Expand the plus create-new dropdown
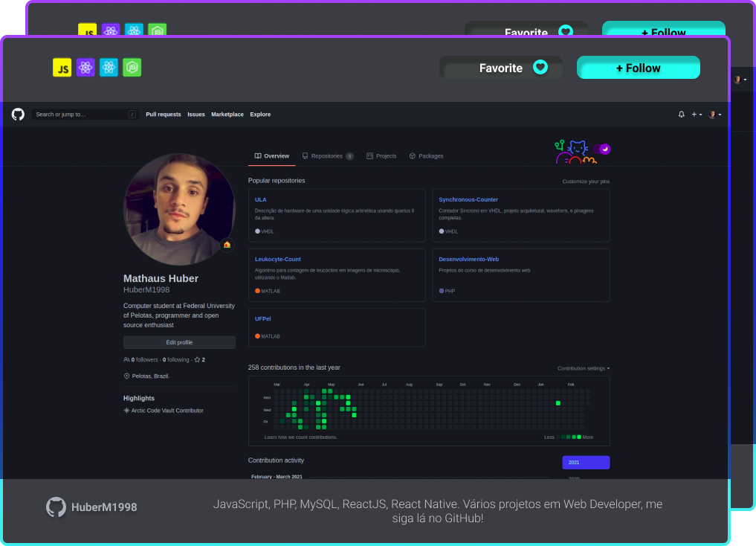The image size is (756, 546). [697, 115]
